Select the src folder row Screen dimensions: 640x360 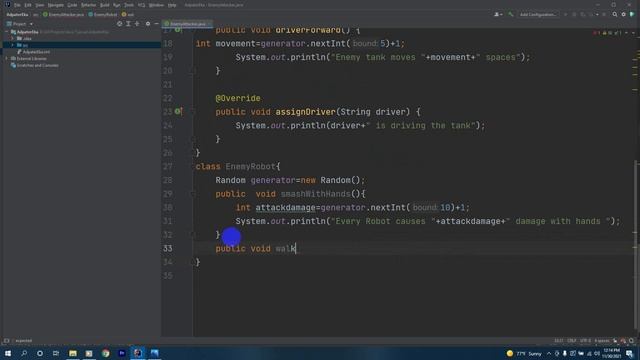(81, 45)
